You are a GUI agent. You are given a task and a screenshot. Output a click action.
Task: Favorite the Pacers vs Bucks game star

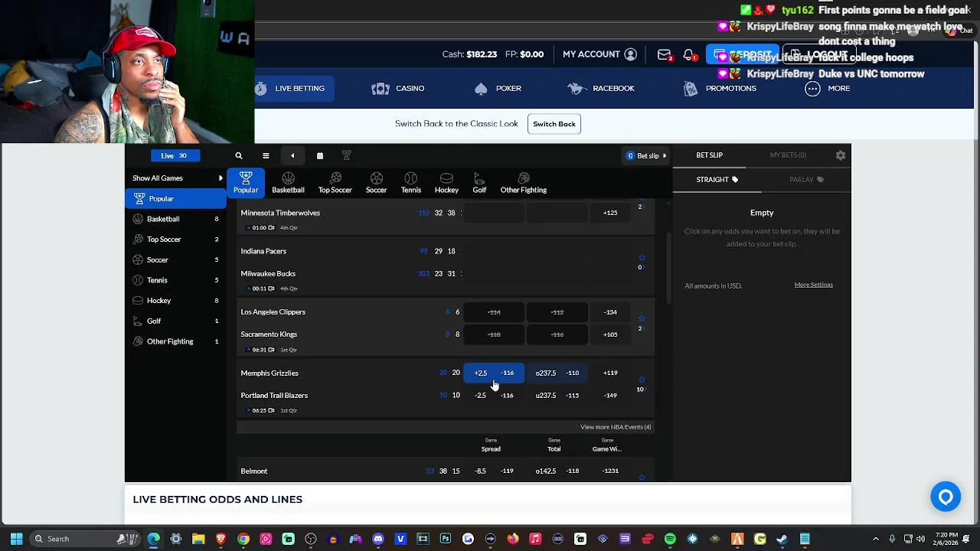click(642, 258)
